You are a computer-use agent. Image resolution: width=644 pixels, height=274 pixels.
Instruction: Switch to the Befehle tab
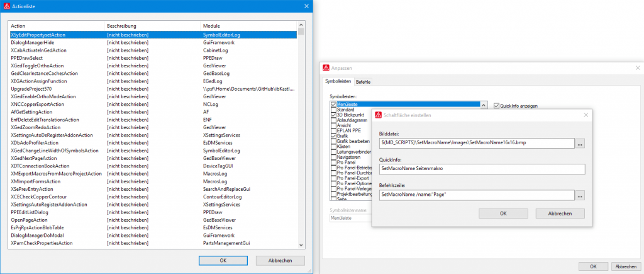click(364, 82)
